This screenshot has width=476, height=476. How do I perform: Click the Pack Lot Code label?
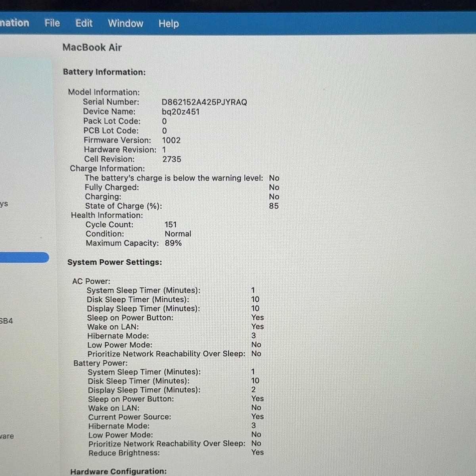(x=112, y=121)
